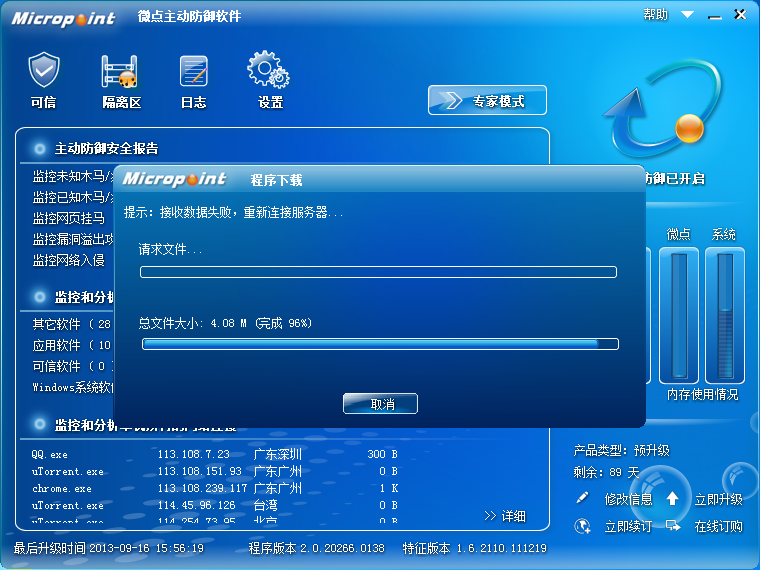Click the 立即续订 link
760x570 pixels.
point(628,526)
